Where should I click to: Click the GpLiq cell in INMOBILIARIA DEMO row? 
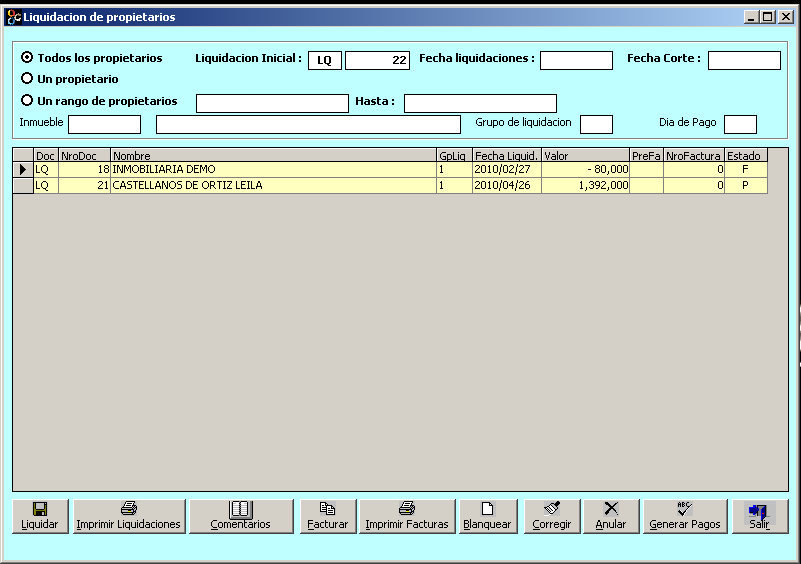[454, 170]
